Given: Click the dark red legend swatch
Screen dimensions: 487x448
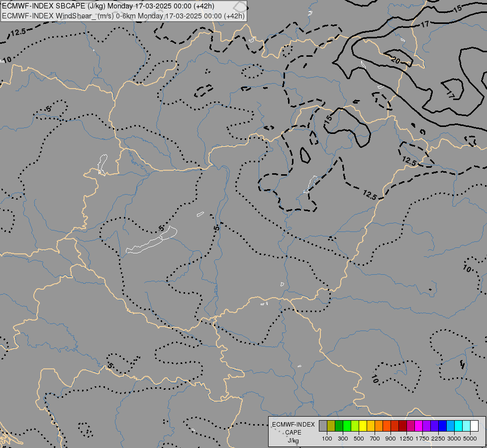Looking at the screenshot, I should (402, 426).
